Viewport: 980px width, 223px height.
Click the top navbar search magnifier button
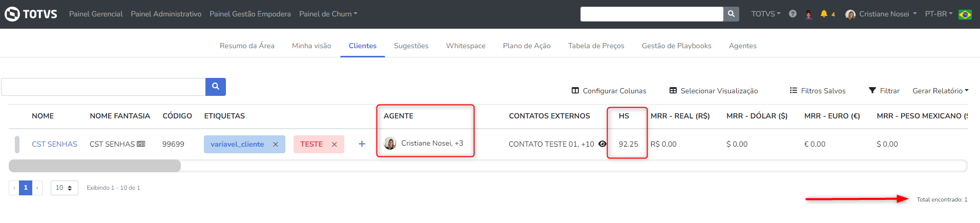point(731,14)
